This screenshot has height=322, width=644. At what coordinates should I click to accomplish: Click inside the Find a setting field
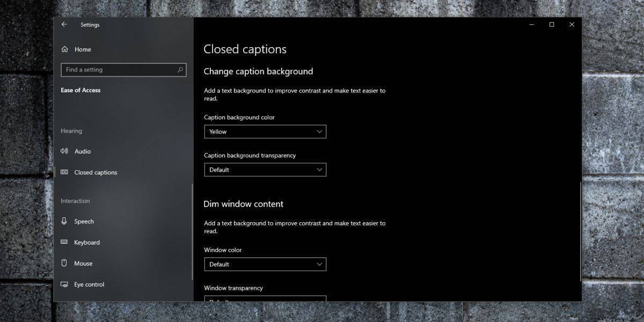pos(118,70)
